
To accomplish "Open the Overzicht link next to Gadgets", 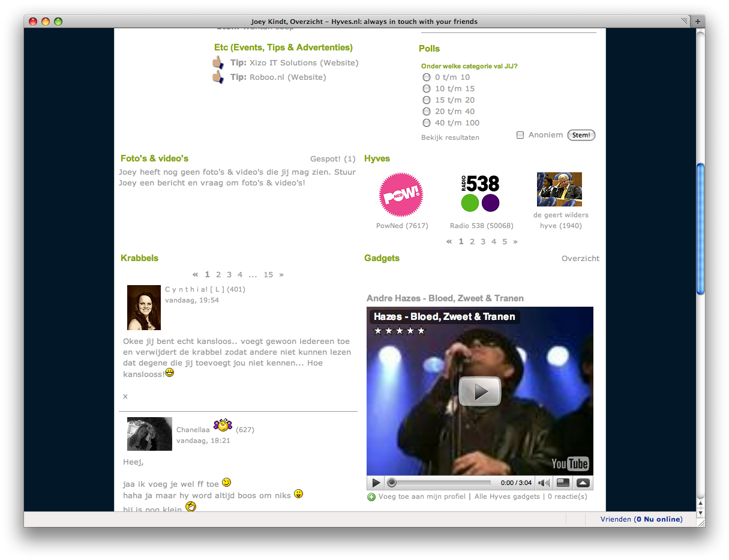I will click(580, 259).
